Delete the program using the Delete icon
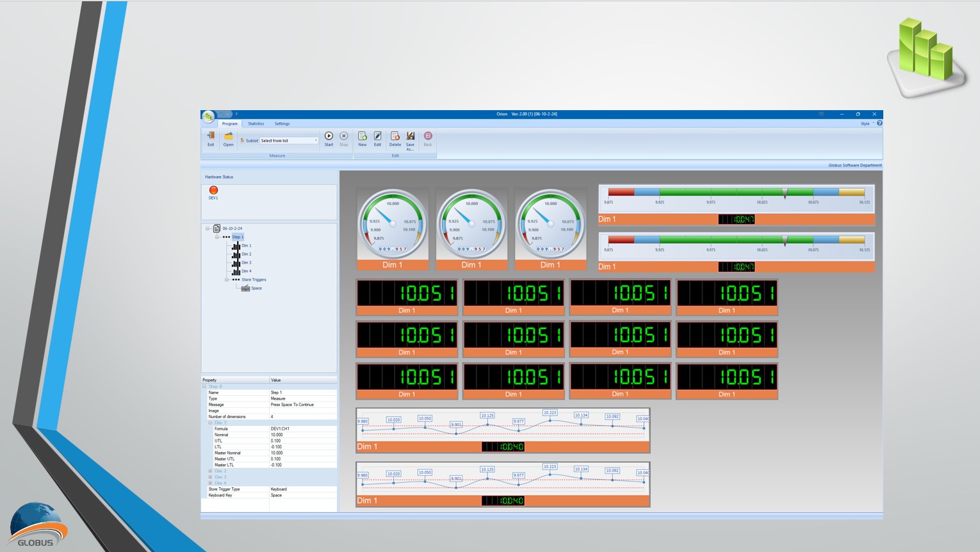980x552 pixels. click(395, 136)
